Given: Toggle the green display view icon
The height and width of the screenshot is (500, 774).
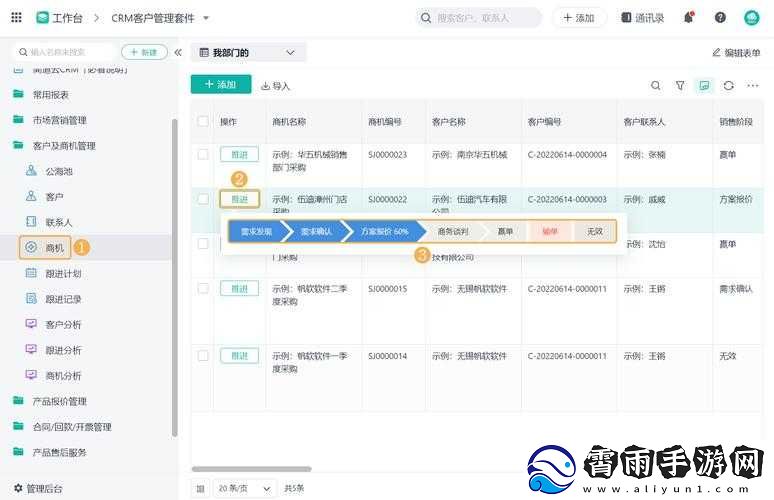Looking at the screenshot, I should coord(704,85).
